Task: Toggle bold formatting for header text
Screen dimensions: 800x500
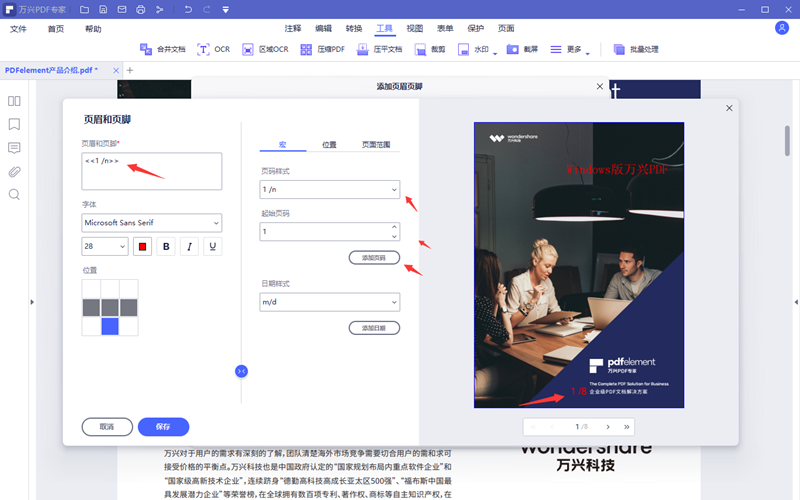Action: pos(166,246)
